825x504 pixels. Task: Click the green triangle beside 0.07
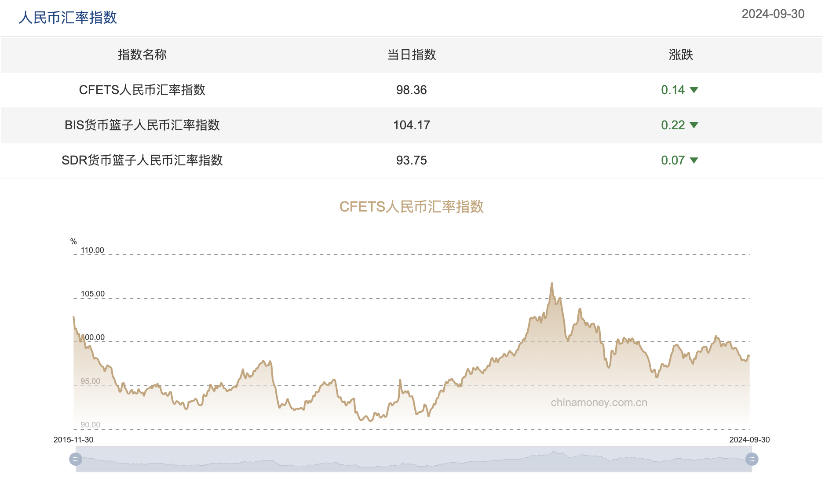pyautogui.click(x=695, y=160)
